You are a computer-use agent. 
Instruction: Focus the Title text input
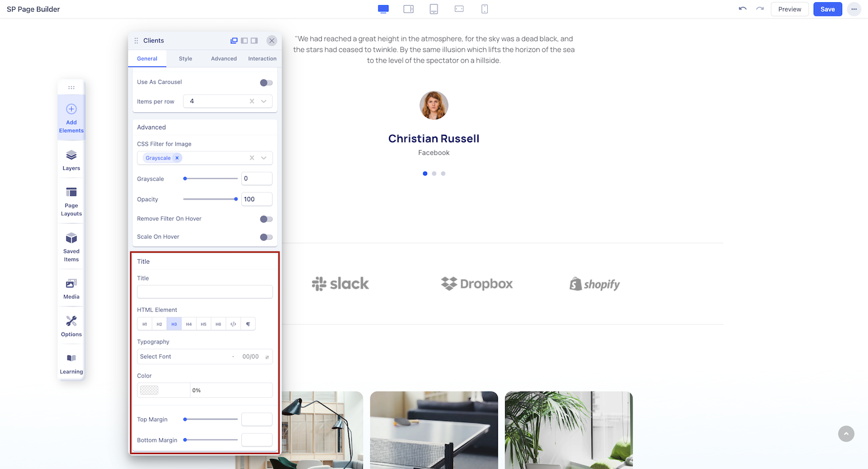tap(205, 292)
